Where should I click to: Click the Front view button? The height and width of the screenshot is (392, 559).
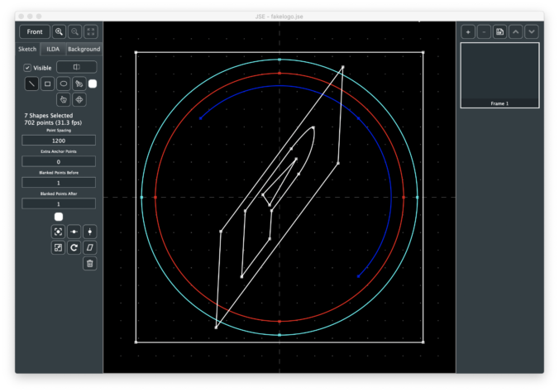pos(35,31)
